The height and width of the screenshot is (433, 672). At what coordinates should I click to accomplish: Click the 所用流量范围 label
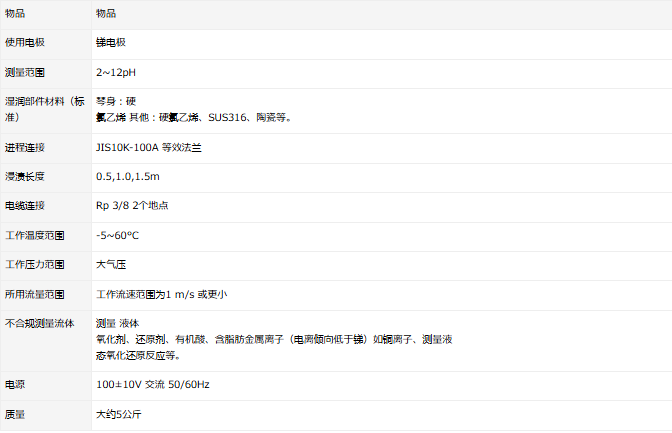pyautogui.click(x=35, y=295)
